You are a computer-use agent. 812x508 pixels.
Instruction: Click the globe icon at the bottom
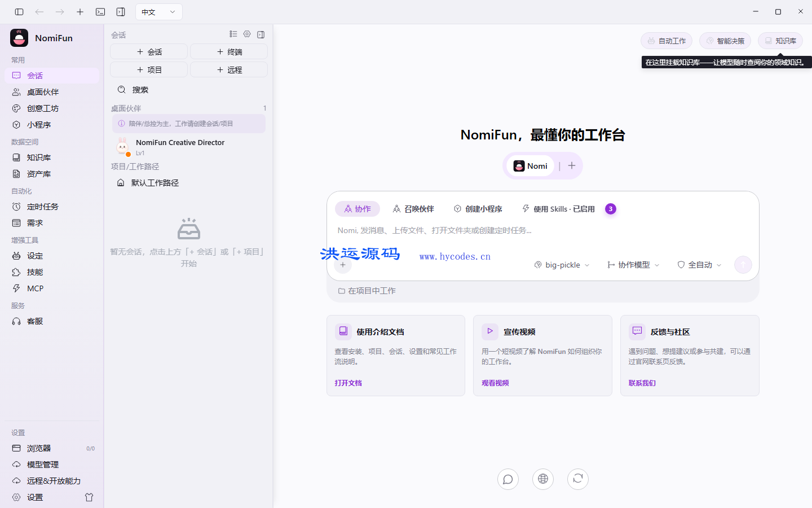click(x=543, y=479)
